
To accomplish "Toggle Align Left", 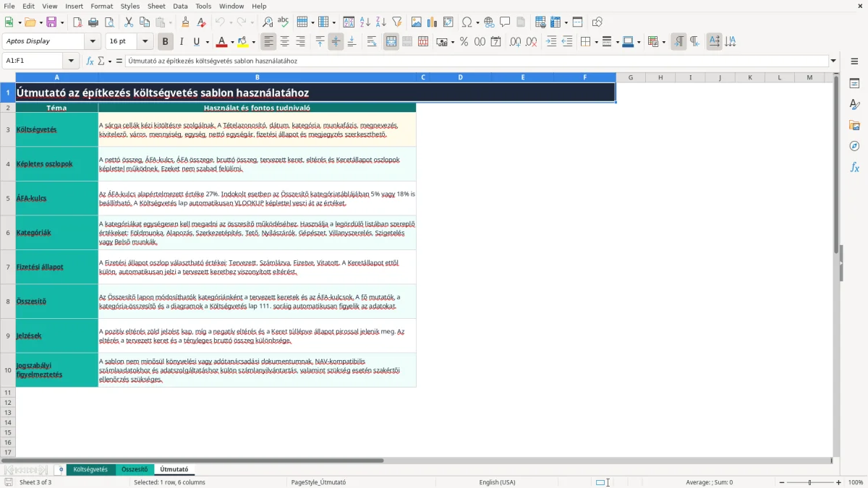I will (268, 42).
